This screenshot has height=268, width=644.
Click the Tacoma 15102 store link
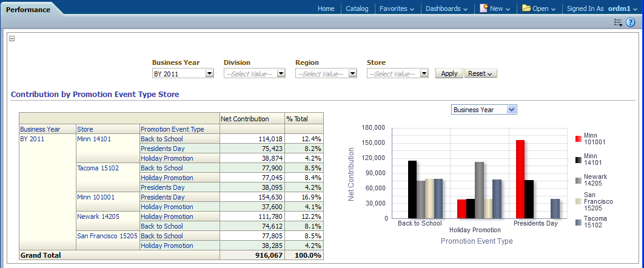[98, 168]
